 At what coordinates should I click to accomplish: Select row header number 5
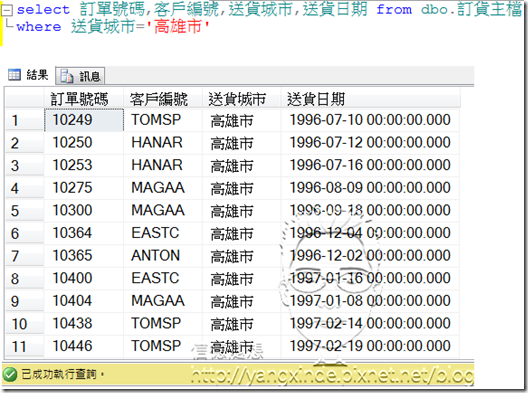(24, 210)
